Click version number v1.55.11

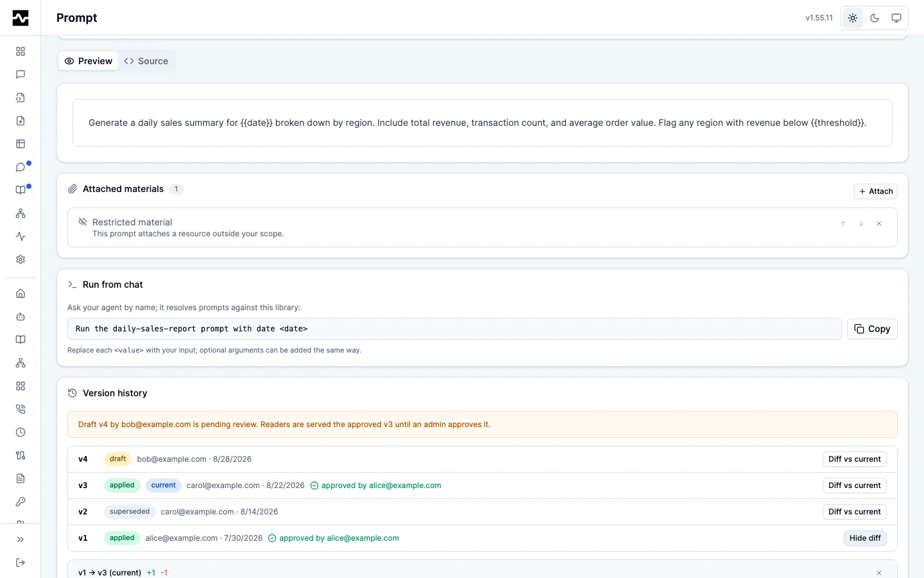click(819, 18)
